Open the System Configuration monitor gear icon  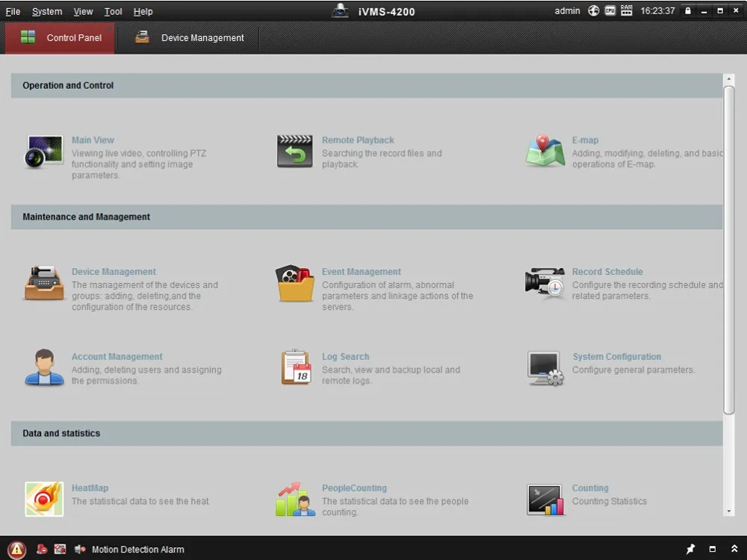pyautogui.click(x=545, y=368)
